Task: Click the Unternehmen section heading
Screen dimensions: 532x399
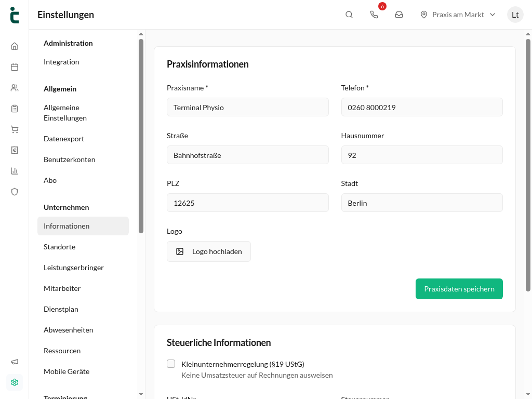Action: coord(66,207)
